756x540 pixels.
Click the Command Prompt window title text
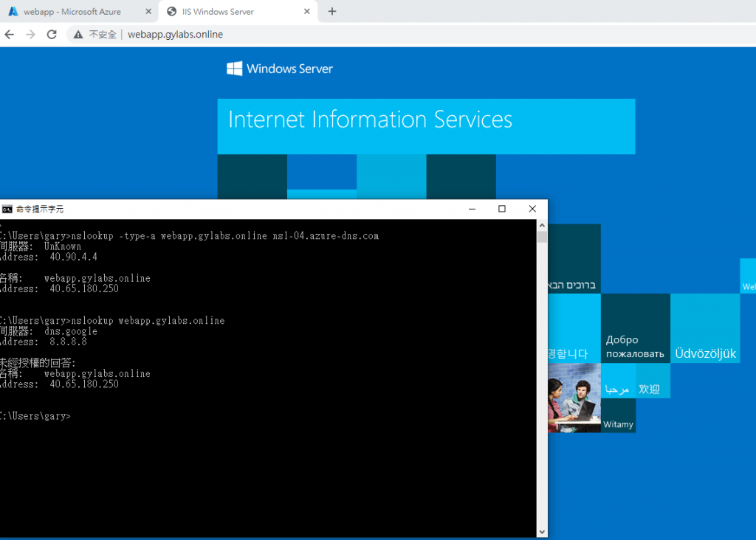[x=40, y=209]
